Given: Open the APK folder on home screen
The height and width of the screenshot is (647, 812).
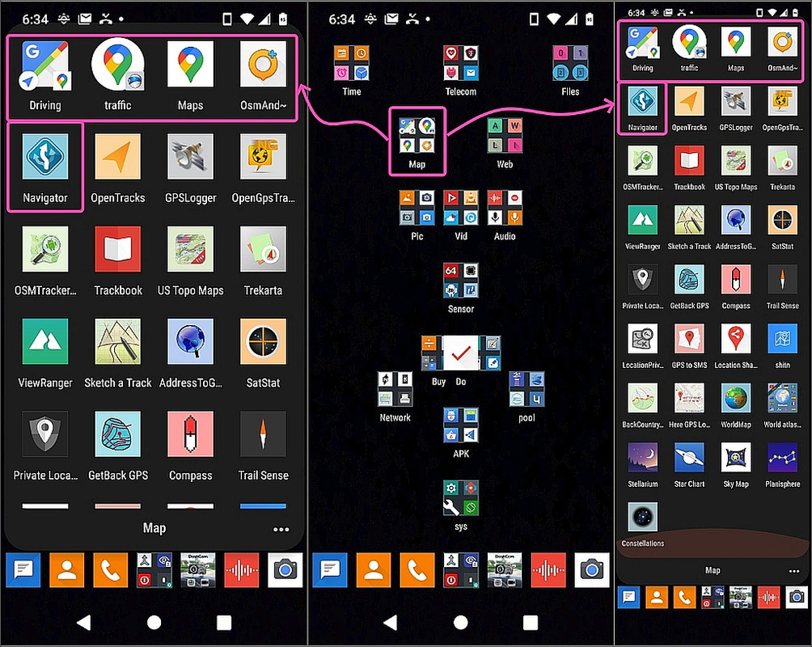Looking at the screenshot, I should point(460,425).
